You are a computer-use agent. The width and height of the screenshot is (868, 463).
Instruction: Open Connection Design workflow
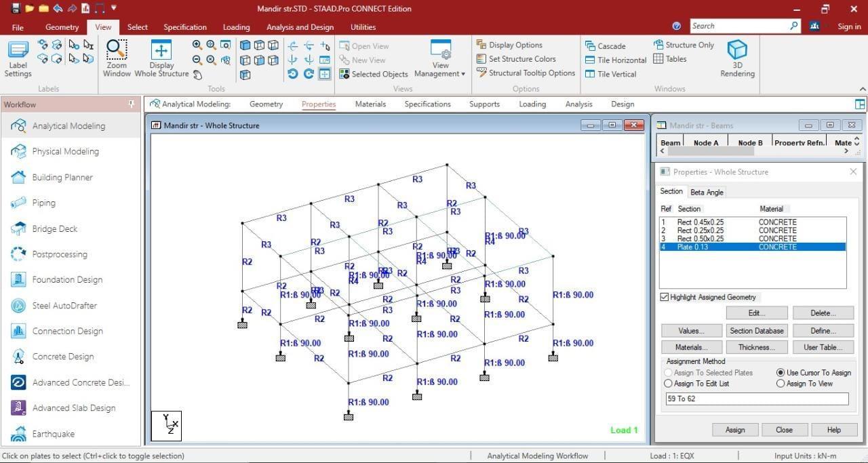point(67,331)
